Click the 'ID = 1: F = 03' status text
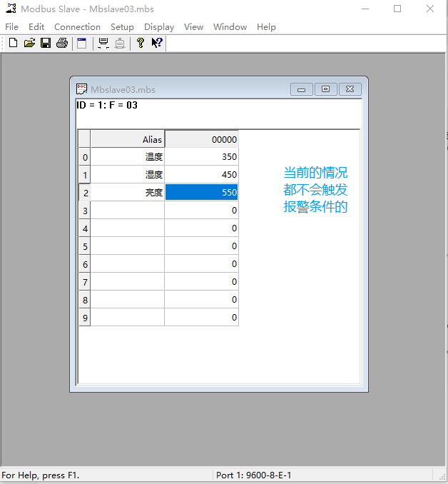The width and height of the screenshot is (448, 484). pos(107,105)
